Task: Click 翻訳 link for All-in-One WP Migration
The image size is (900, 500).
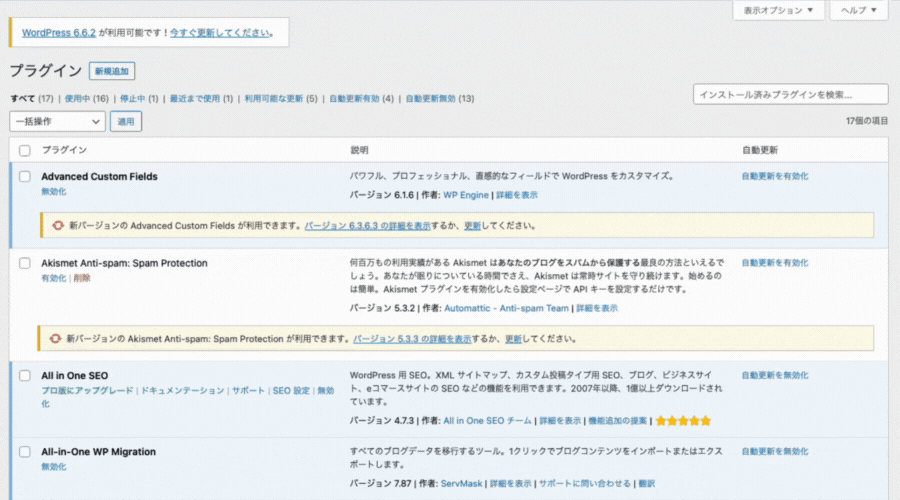Action: [x=646, y=484]
